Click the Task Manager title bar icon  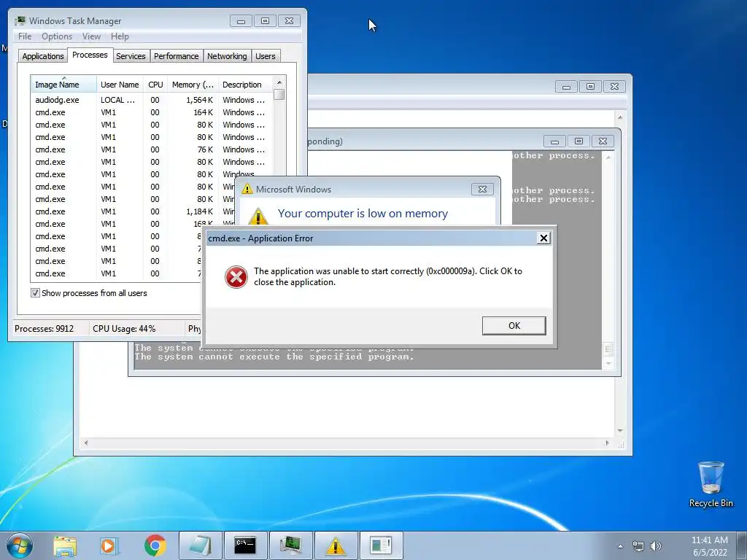20,20
